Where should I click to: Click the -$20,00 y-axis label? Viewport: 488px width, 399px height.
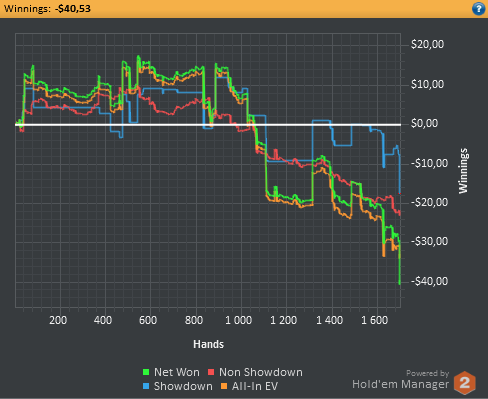pyautogui.click(x=429, y=202)
